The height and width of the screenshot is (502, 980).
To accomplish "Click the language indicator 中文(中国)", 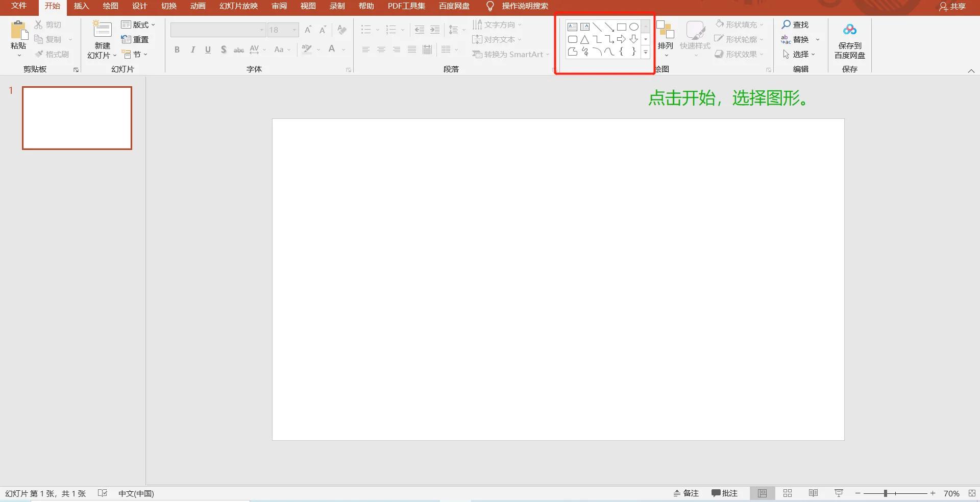I will [x=136, y=493].
